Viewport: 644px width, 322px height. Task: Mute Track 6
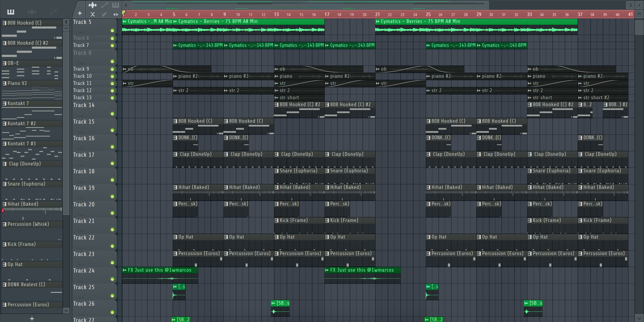click(112, 38)
